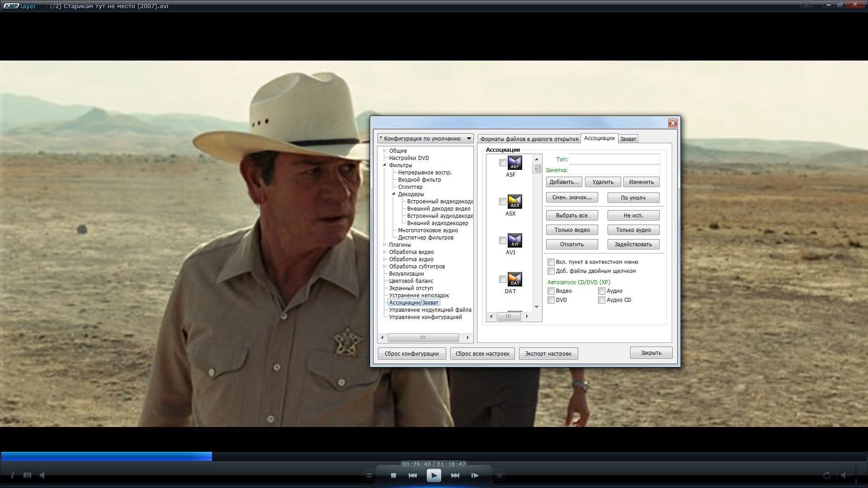Close the settings dialog with red X
The height and width of the screenshot is (488, 868).
tap(673, 123)
